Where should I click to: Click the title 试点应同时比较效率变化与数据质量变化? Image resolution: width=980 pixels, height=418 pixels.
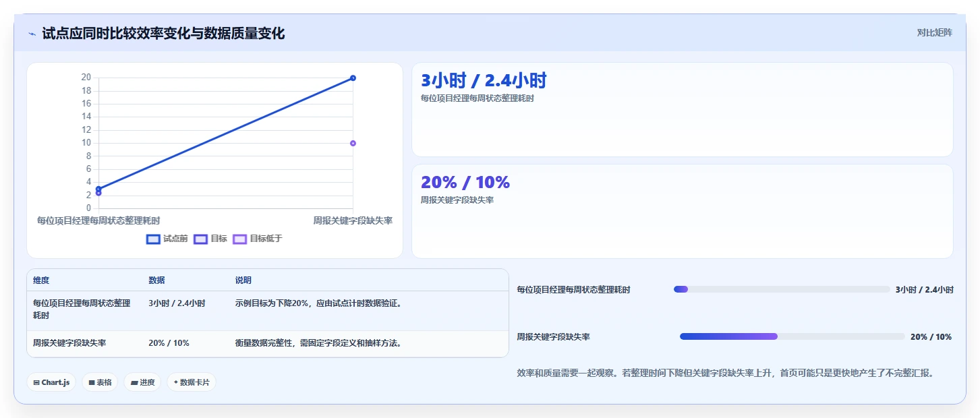tap(163, 34)
